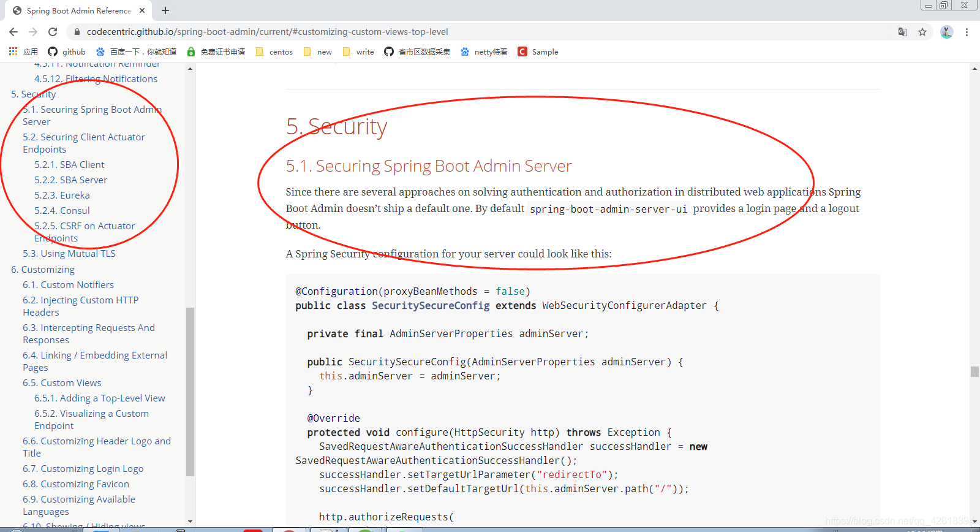This screenshot has width=980, height=532.
Task: Click the 5.1 Securing Spring Boot Admin Server heading
Action: click(x=429, y=166)
